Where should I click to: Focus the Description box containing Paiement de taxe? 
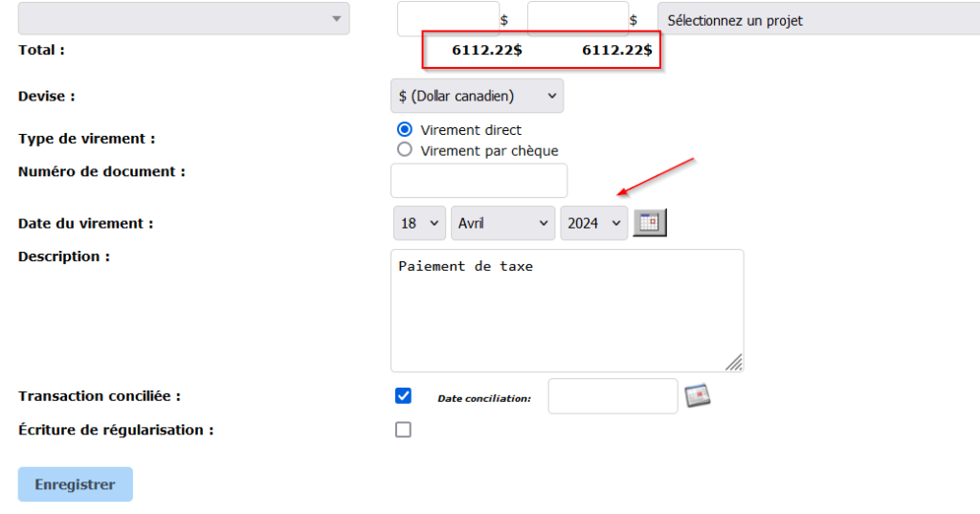click(567, 310)
